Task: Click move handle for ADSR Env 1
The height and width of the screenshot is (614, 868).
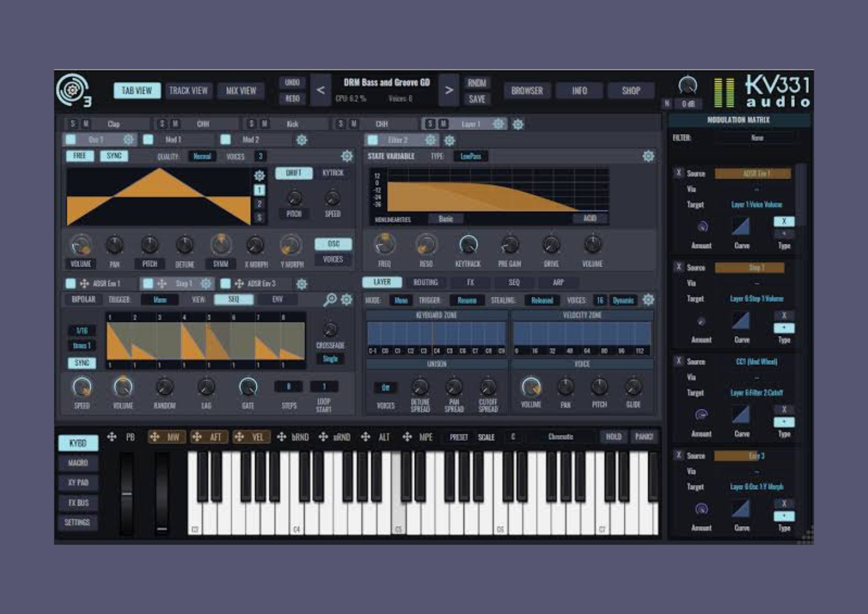Action: coord(85,284)
